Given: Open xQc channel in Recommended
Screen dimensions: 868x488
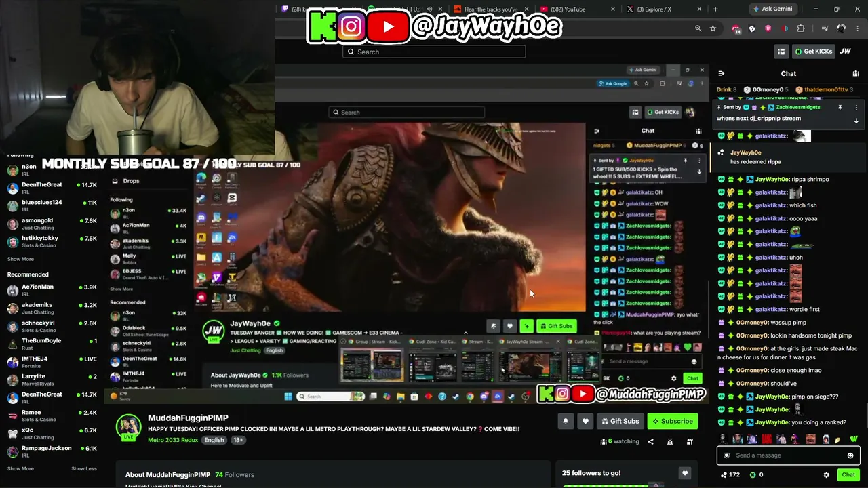Looking at the screenshot, I should (x=52, y=433).
